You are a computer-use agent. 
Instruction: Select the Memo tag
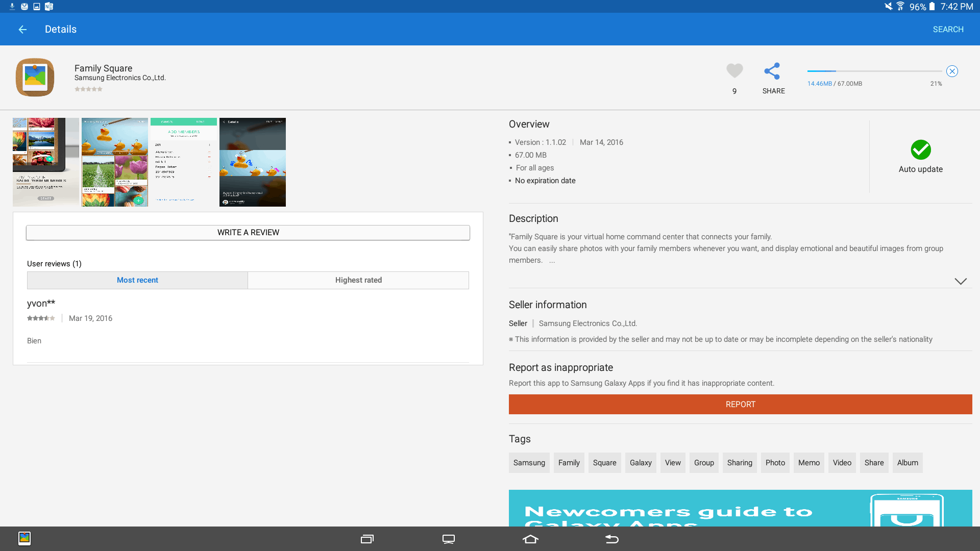809,463
